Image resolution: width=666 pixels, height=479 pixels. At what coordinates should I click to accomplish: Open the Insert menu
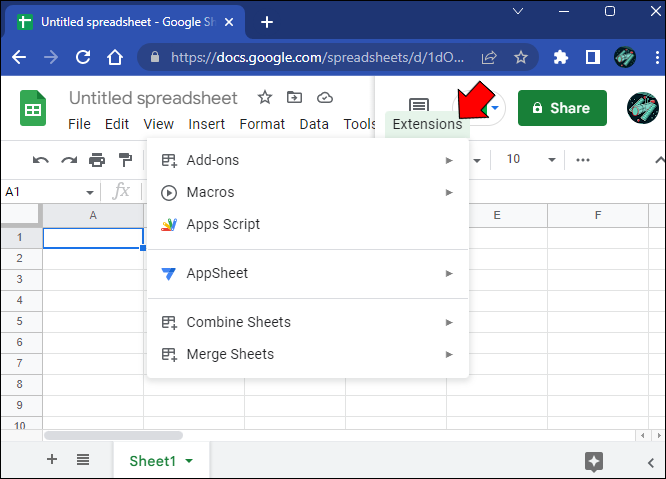pos(206,124)
